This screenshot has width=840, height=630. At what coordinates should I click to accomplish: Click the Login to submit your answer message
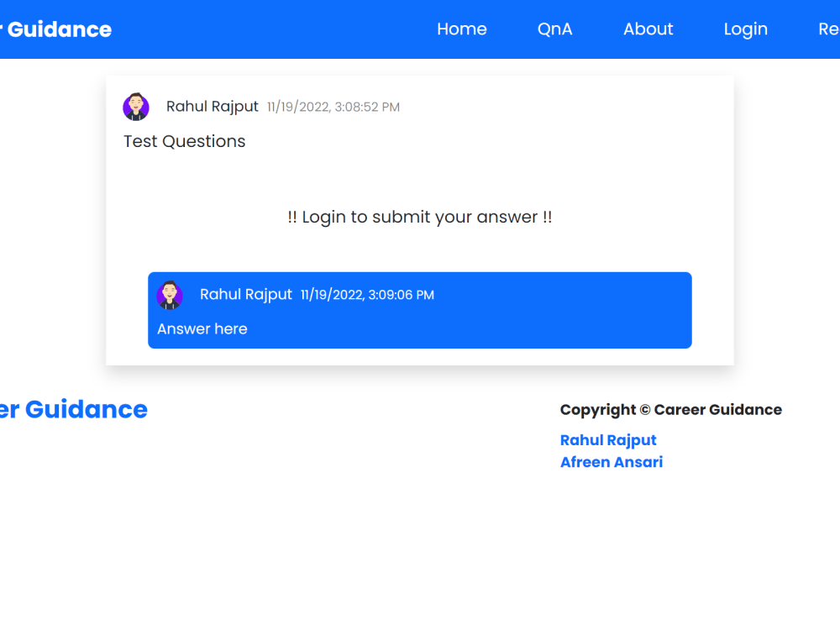[x=419, y=217]
